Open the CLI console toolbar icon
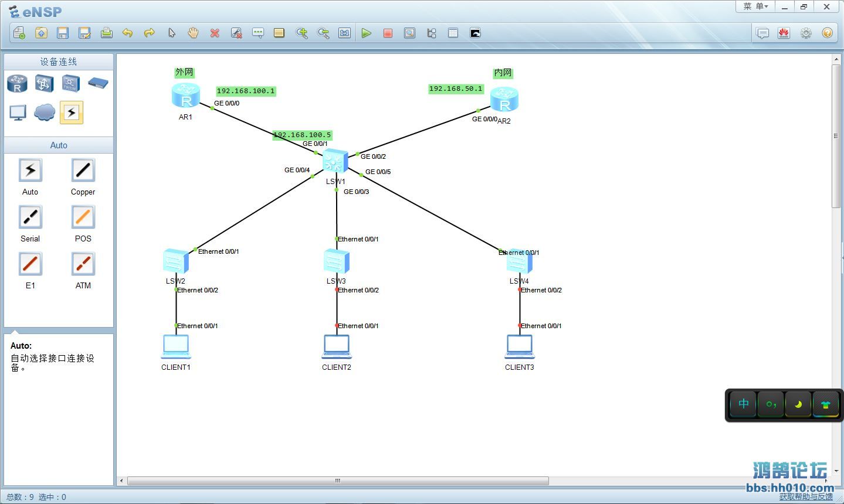844x504 pixels. 475,33
